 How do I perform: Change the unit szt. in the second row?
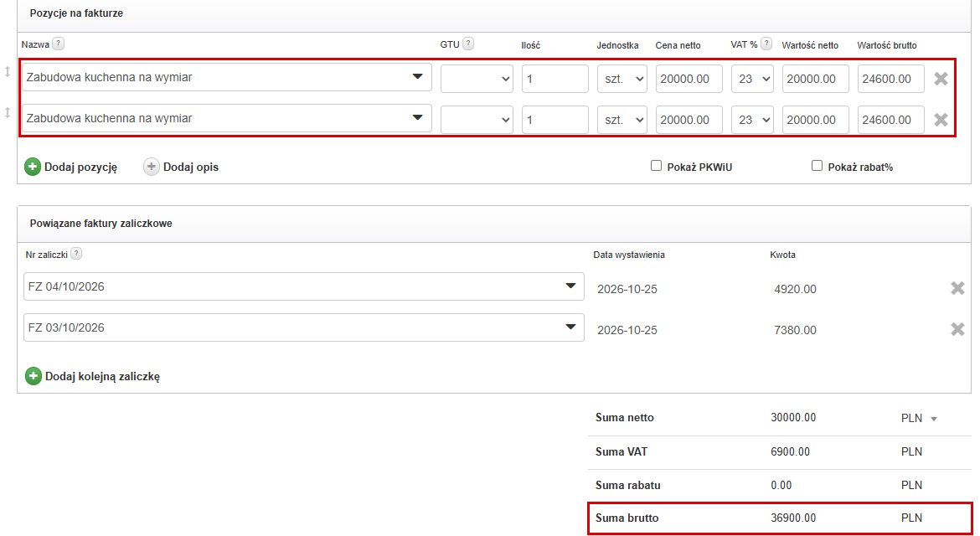[x=622, y=119]
